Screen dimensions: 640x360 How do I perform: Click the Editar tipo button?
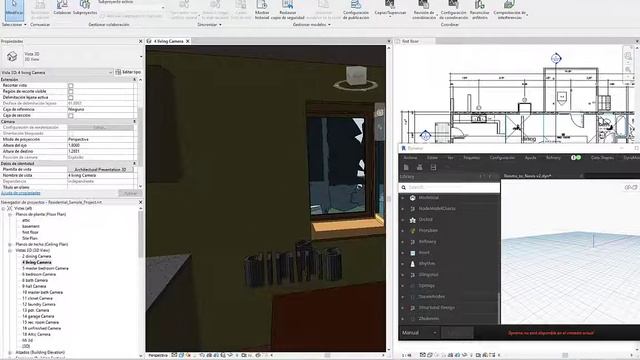[128, 72]
